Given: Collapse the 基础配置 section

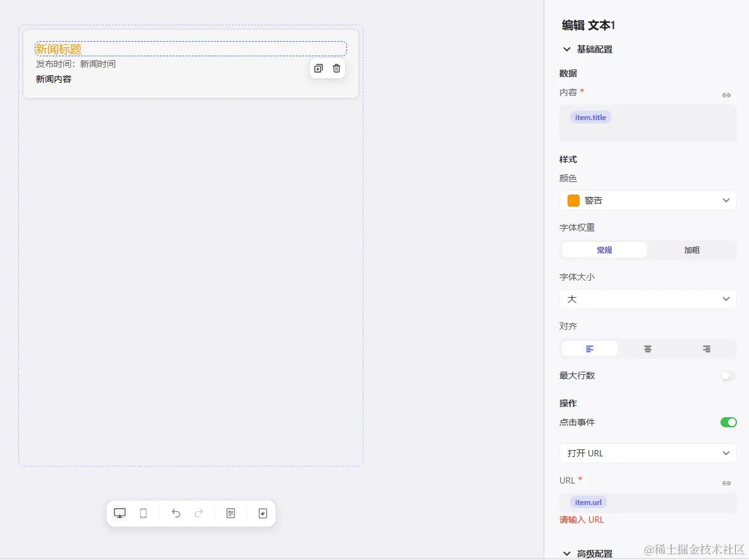Looking at the screenshot, I should (567, 49).
